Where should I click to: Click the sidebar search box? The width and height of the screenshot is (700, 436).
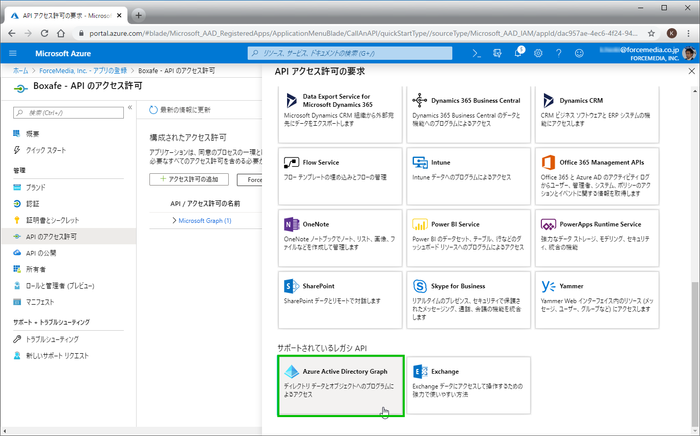[x=68, y=113]
